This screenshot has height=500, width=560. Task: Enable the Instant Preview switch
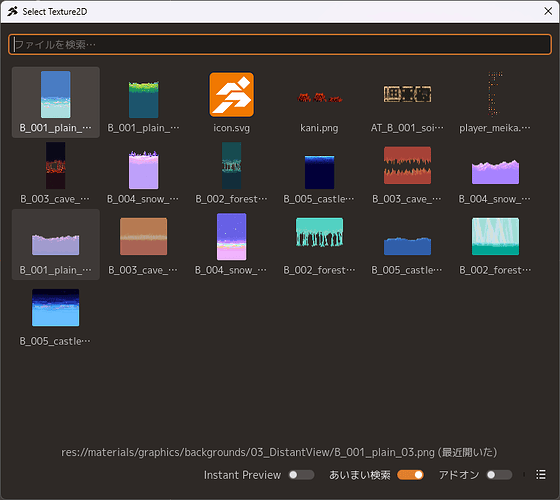[x=301, y=475]
